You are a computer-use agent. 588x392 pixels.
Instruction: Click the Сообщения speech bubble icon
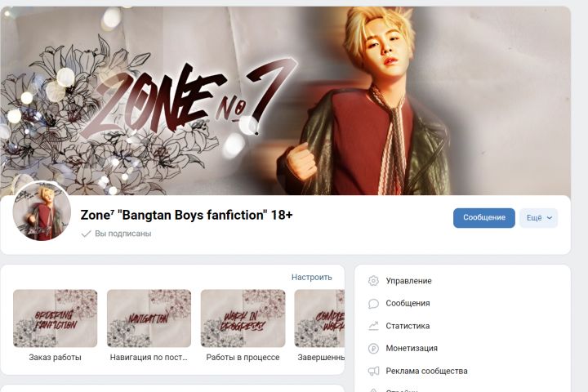pos(373,304)
